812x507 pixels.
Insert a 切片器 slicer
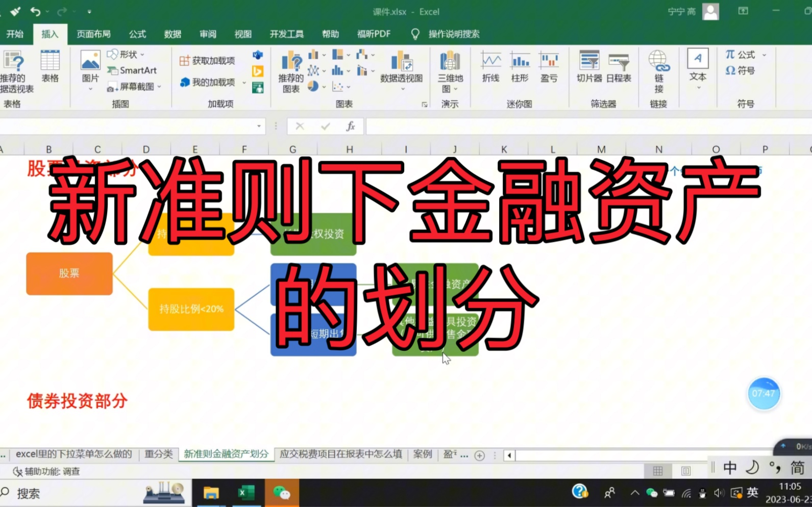pos(589,67)
